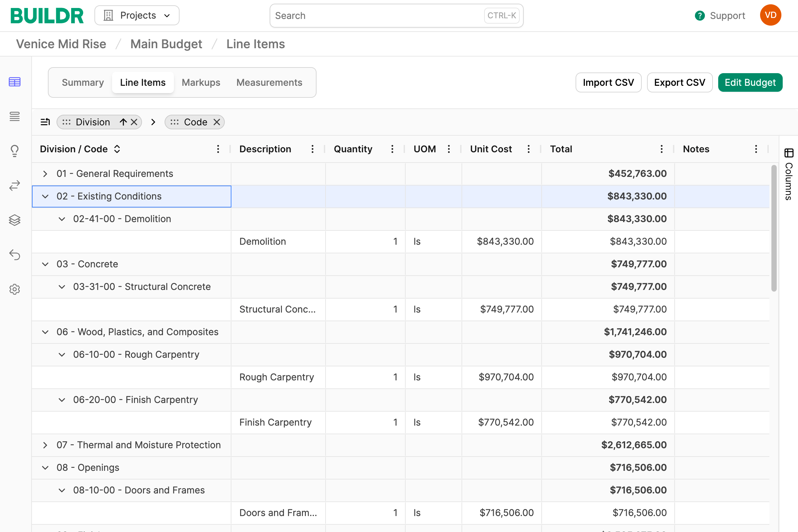This screenshot has width=798, height=532.
Task: Click the swap arrows sidebar icon
Action: click(x=15, y=186)
